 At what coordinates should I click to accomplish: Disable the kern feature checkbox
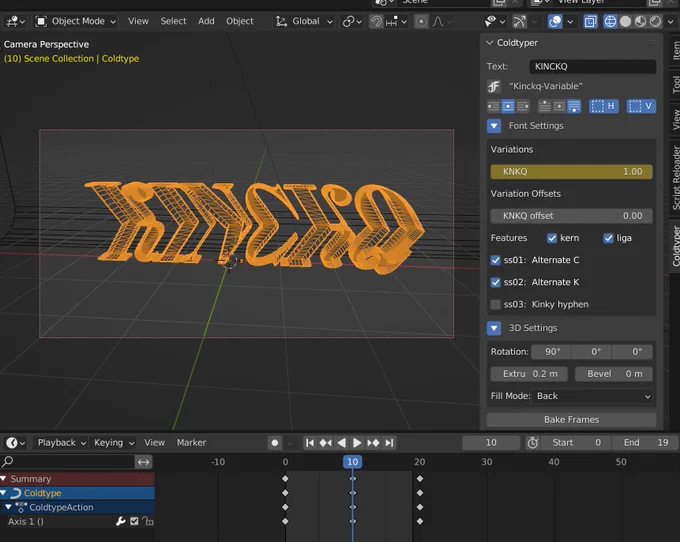coord(552,238)
